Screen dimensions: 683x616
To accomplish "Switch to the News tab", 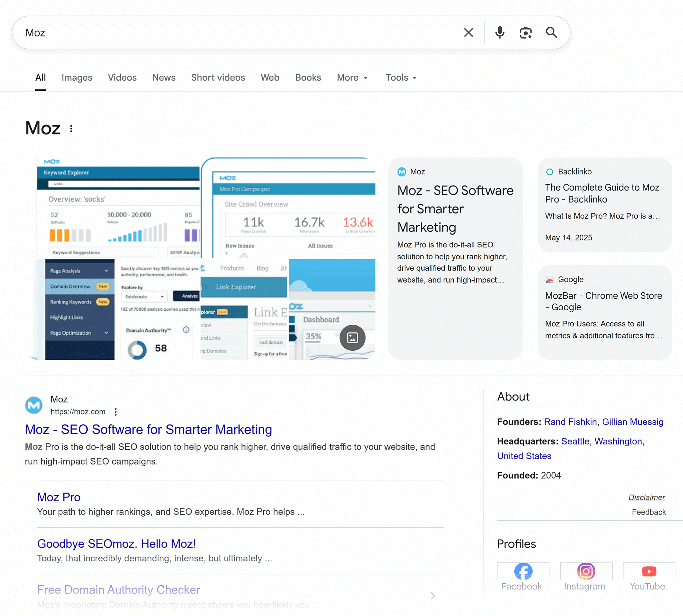I will click(164, 77).
